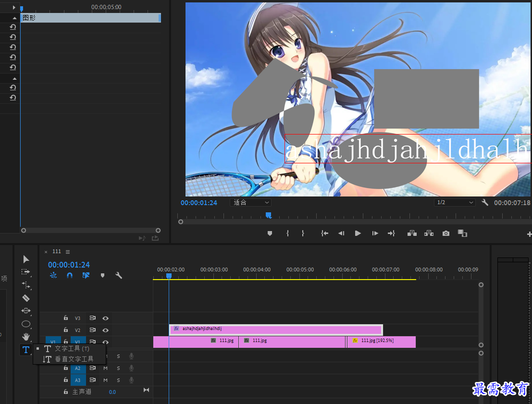Close the 111 sequence tab
Viewport: 532px width, 404px height.
point(46,252)
